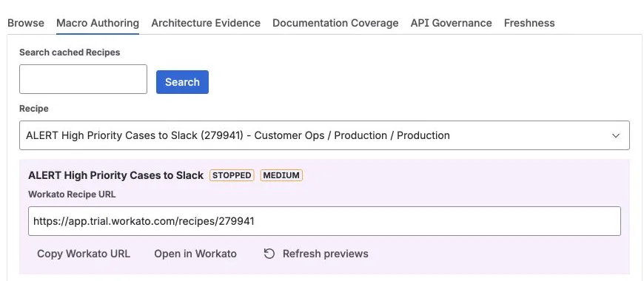Click the Recipe field label

[x=33, y=109]
